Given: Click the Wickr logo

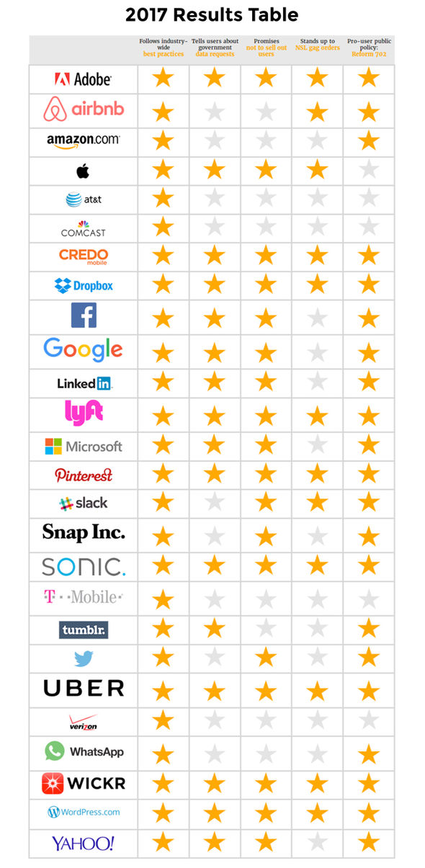Looking at the screenshot, I should click(x=84, y=782).
